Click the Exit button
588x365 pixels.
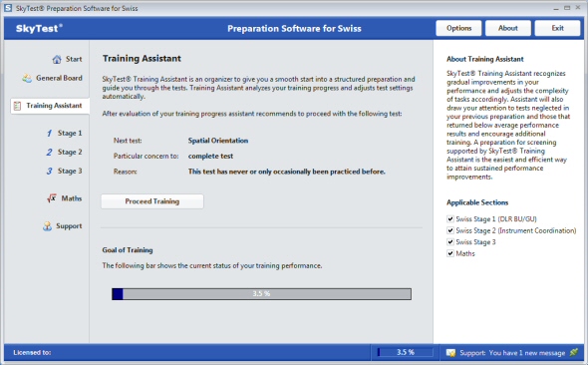(557, 28)
